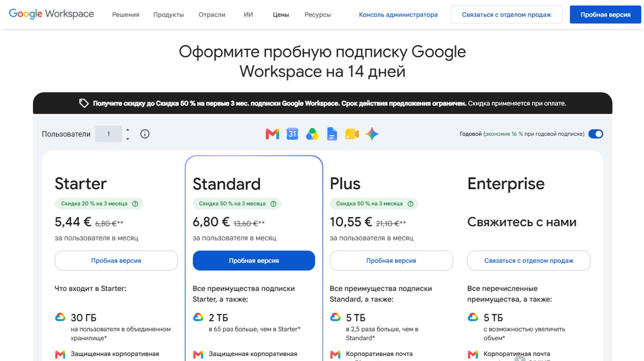Open the Отрасли menu
Viewport: 644px width, 361px height.
pos(212,15)
